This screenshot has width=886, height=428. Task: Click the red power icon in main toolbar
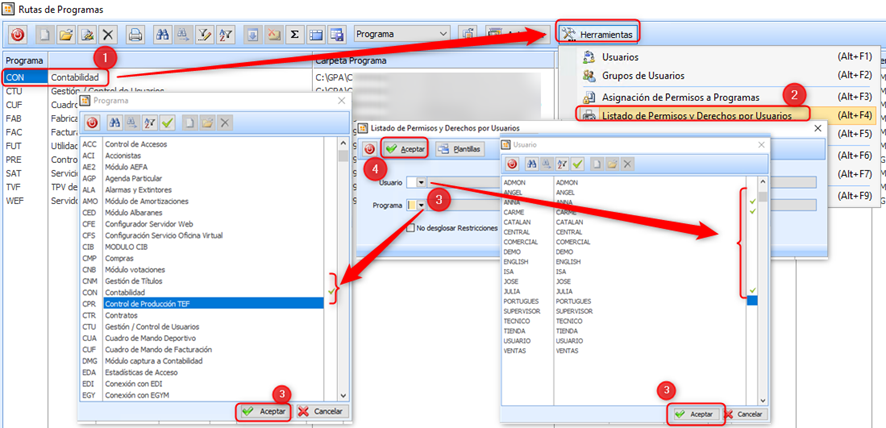coord(17,34)
